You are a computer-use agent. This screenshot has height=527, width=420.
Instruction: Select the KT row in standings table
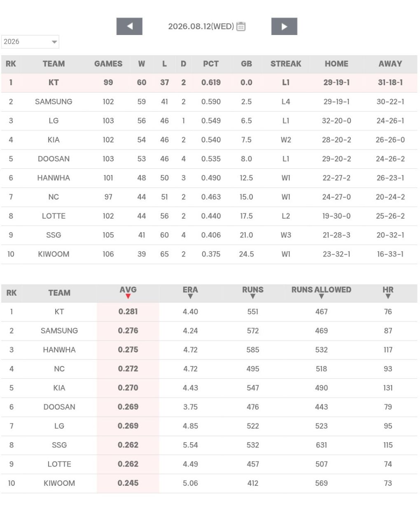point(209,82)
